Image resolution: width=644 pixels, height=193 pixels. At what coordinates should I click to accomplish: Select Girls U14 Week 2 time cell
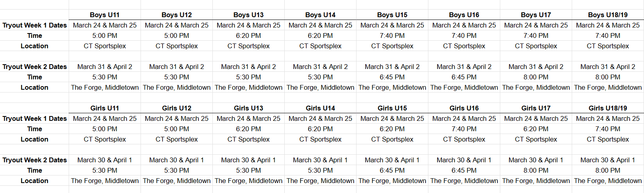320,170
